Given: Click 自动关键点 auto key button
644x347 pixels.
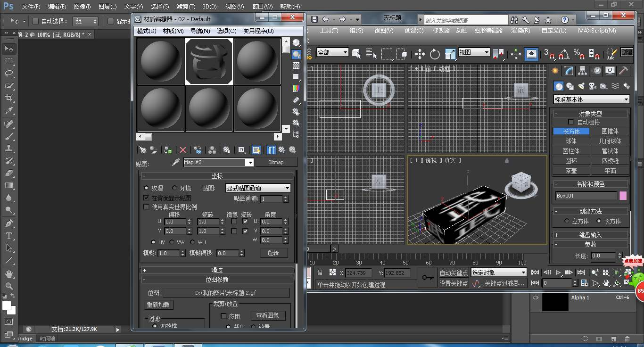Looking at the screenshot, I should point(454,273).
